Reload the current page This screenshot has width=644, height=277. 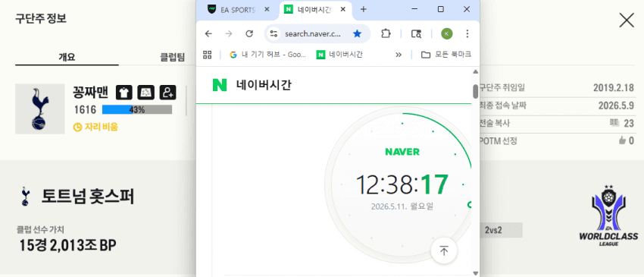pyautogui.click(x=249, y=33)
